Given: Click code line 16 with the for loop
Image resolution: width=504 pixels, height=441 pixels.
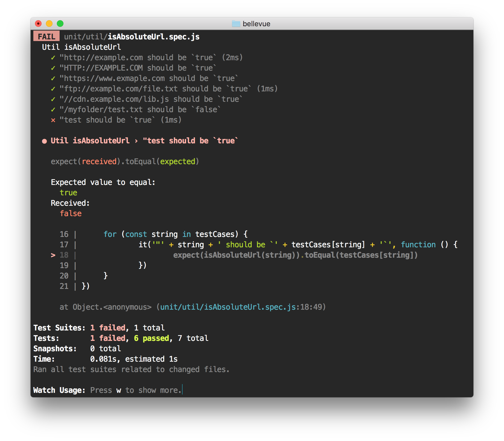Looking at the screenshot, I should coord(154,234).
